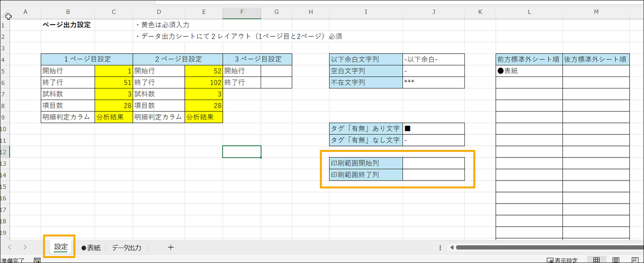Image resolution: width=644 pixels, height=263 pixels.
Task: Add a new sheet with plus button
Action: tap(171, 247)
